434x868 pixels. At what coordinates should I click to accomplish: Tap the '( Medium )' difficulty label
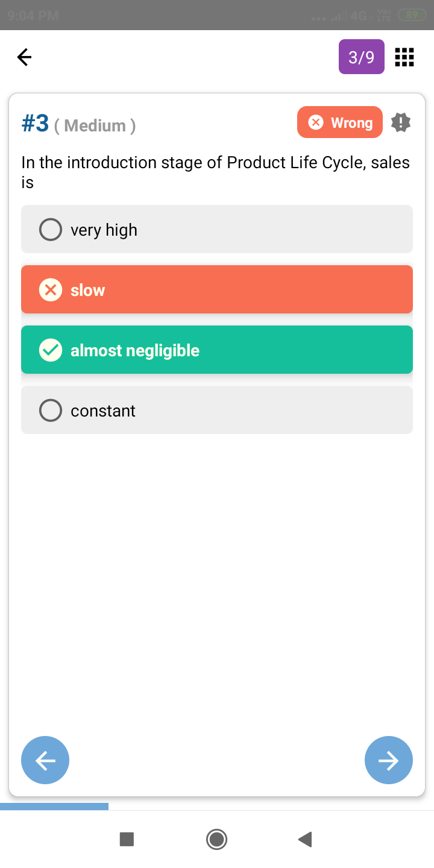pos(95,126)
